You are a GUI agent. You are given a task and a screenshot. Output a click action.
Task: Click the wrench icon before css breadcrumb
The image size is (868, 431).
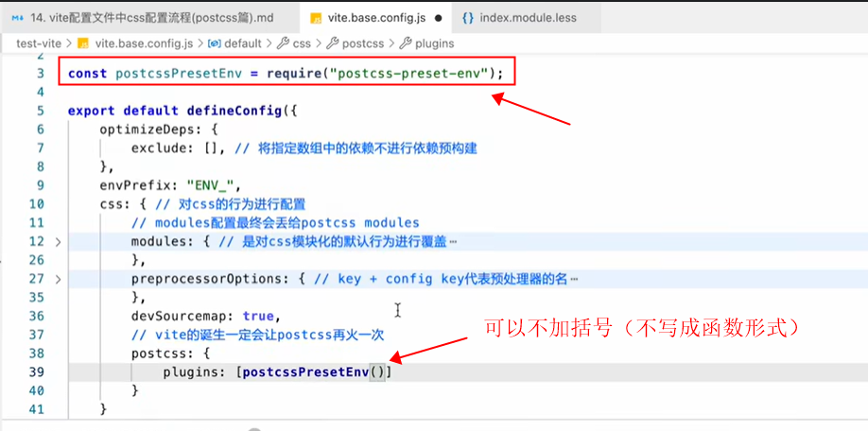pos(282,43)
